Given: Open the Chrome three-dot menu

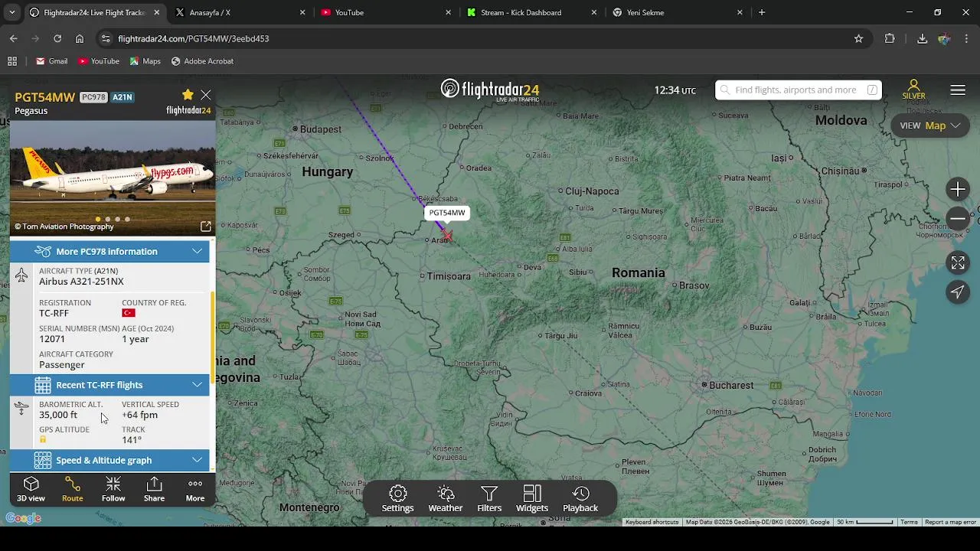Looking at the screenshot, I should click(967, 38).
